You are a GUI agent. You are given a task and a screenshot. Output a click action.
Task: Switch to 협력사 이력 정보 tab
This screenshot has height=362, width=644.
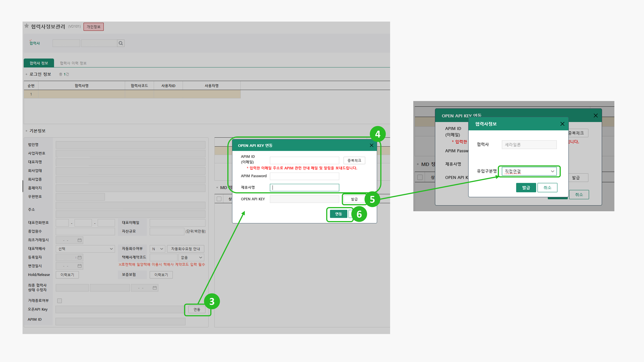tap(73, 63)
